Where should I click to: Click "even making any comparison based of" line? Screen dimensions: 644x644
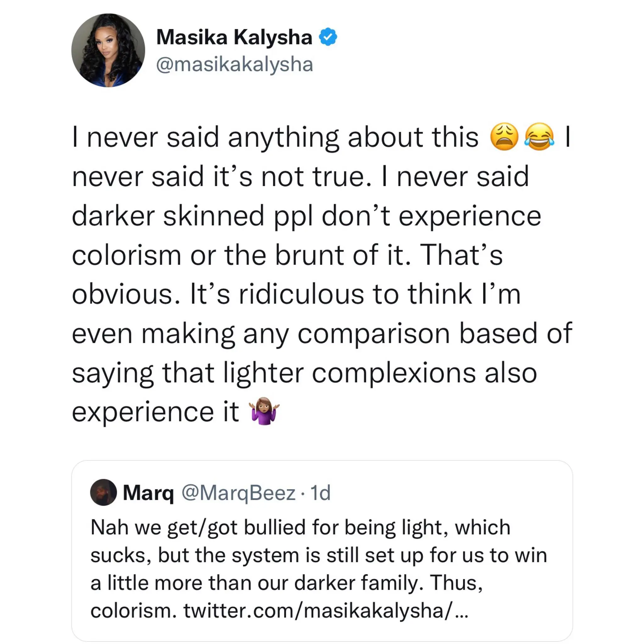322,333
